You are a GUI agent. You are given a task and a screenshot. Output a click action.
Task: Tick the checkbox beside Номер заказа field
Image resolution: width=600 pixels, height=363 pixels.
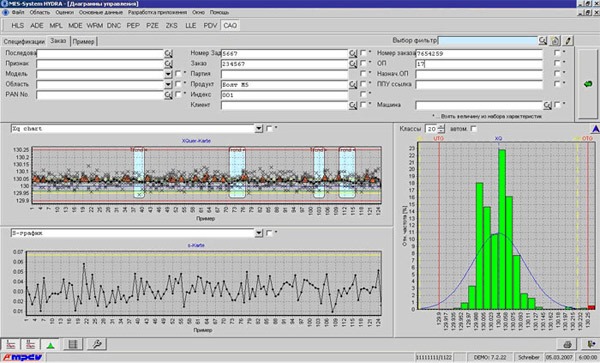(557, 53)
